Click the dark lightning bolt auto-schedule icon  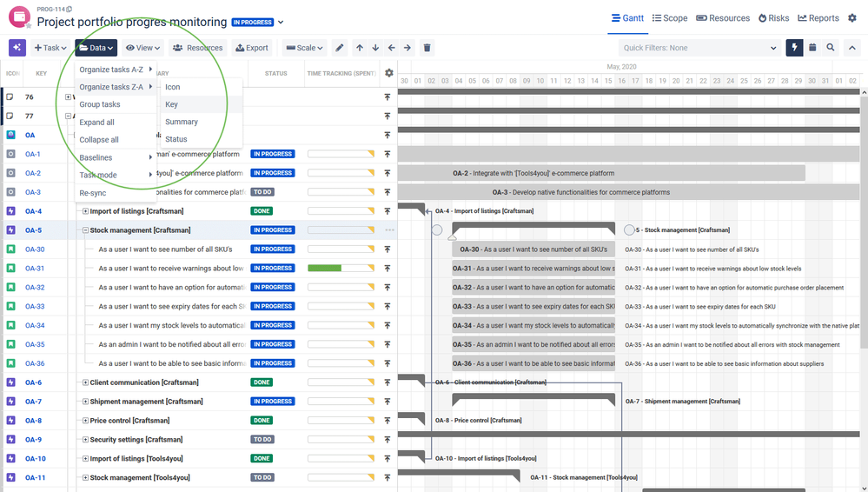tap(794, 48)
